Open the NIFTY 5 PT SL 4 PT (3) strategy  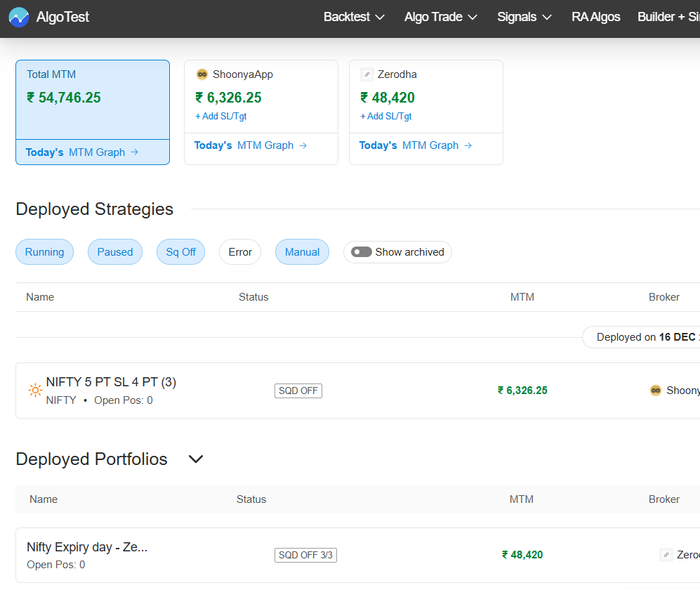111,382
